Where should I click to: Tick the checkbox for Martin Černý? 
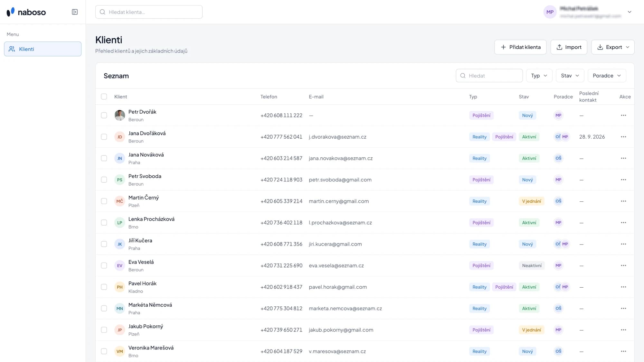pos(104,201)
